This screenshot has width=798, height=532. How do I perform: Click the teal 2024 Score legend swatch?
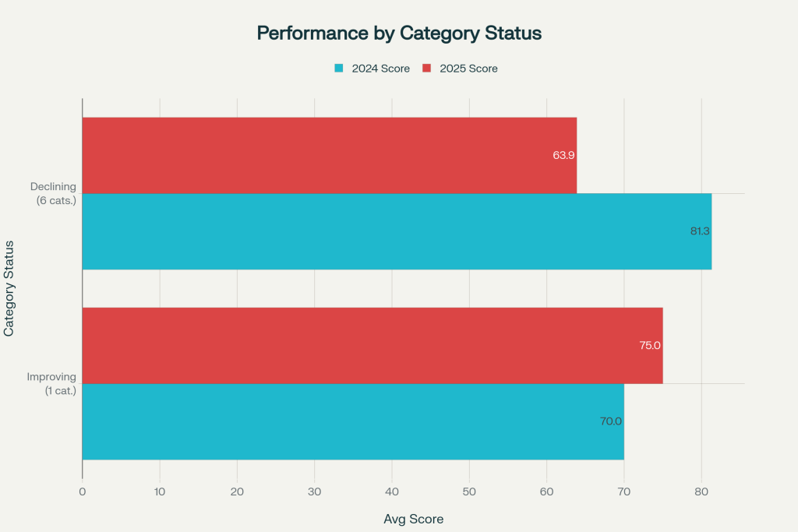click(x=338, y=69)
